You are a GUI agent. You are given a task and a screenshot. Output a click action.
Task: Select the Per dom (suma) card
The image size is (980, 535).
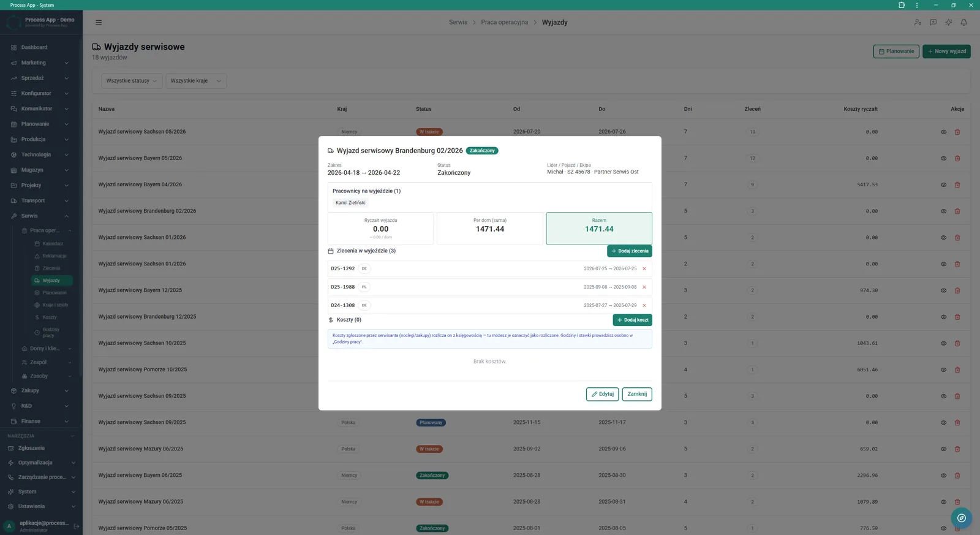[x=490, y=229]
